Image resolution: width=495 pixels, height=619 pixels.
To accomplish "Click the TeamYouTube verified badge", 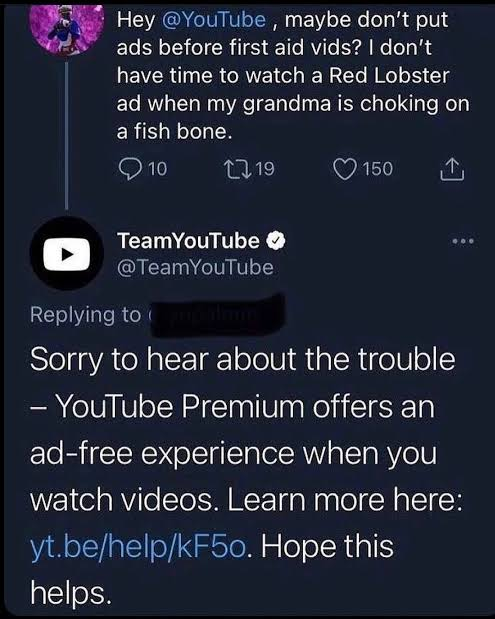I will tap(276, 240).
